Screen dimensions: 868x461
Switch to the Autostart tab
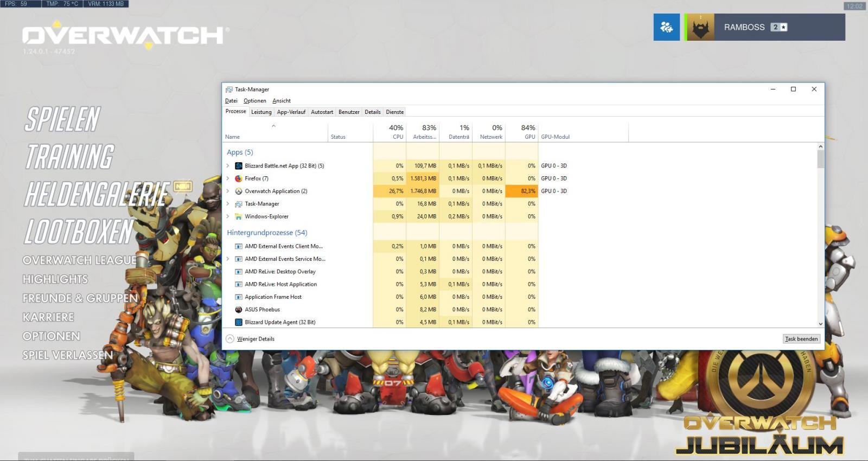[x=322, y=112]
